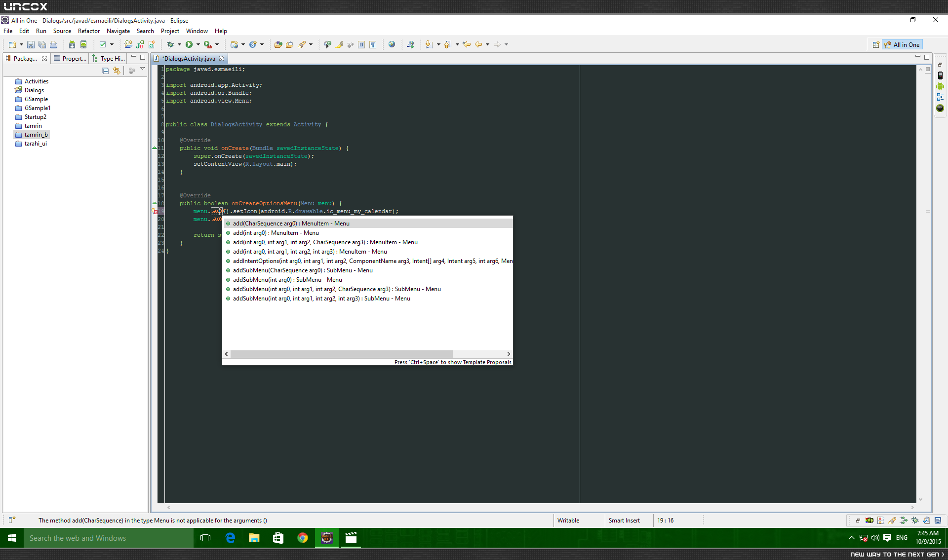Open Package Explorer view menu triangle
Image resolution: width=948 pixels, height=560 pixels.
(143, 69)
